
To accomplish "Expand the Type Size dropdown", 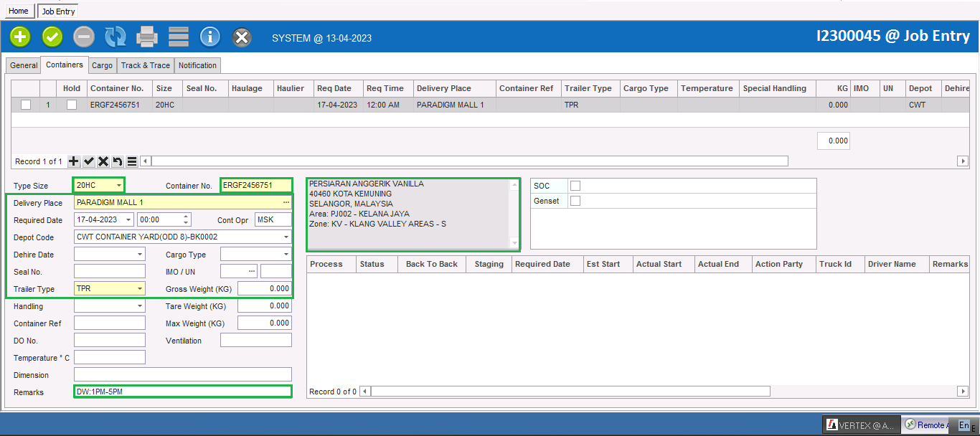I will tap(118, 186).
